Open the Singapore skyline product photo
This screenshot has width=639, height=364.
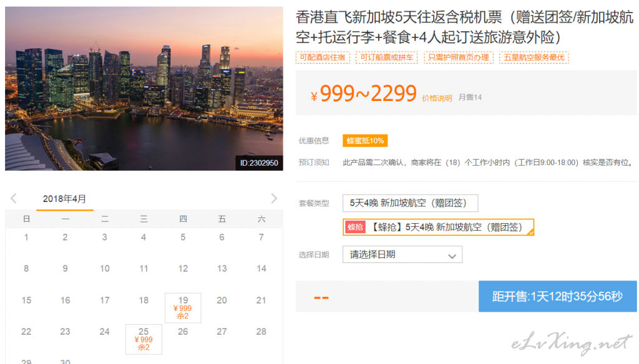(144, 89)
